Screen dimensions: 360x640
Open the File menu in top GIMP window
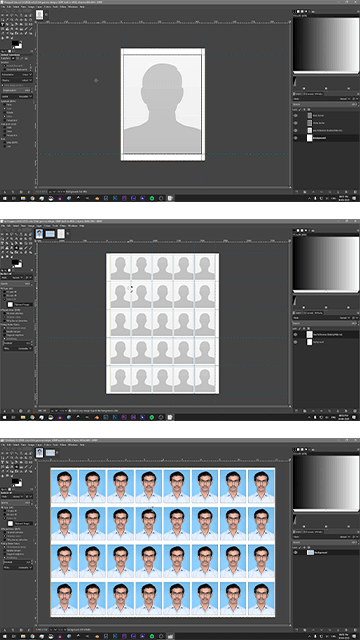point(3,7)
